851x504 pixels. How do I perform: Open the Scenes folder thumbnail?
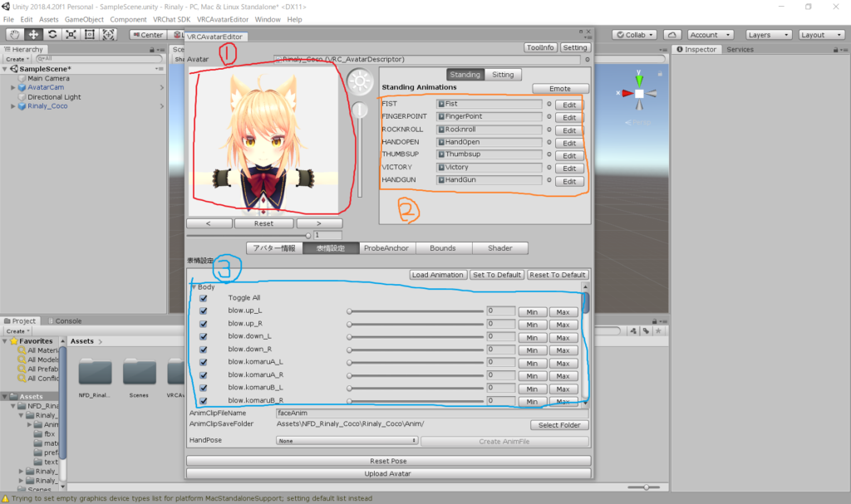140,373
